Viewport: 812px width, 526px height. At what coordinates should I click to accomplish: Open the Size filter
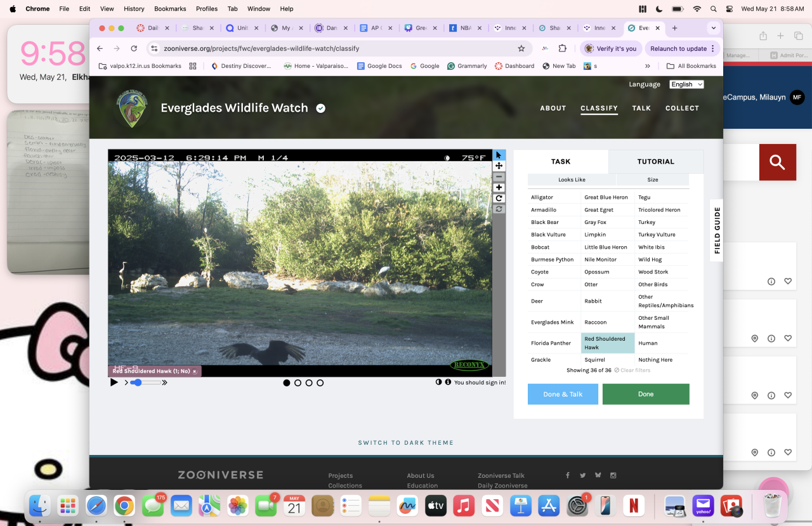tap(653, 180)
